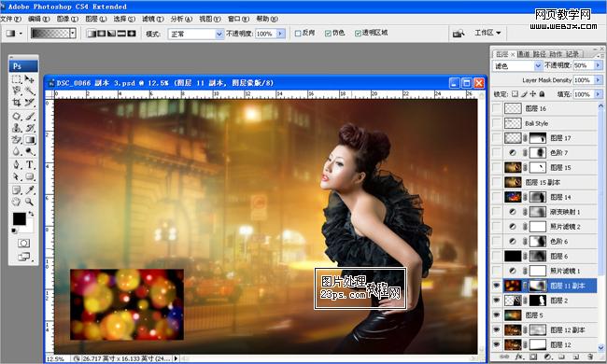The width and height of the screenshot is (607, 364).
Task: Show the 图层 16 layer
Action: [x=497, y=108]
